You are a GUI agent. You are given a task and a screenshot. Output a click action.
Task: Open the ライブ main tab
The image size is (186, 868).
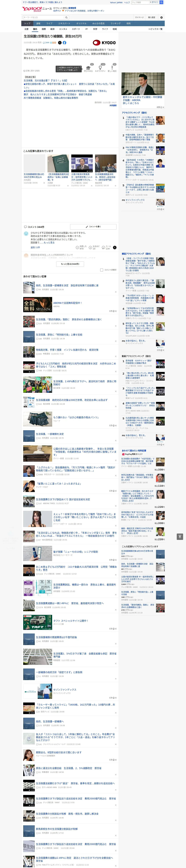(x=49, y=24)
